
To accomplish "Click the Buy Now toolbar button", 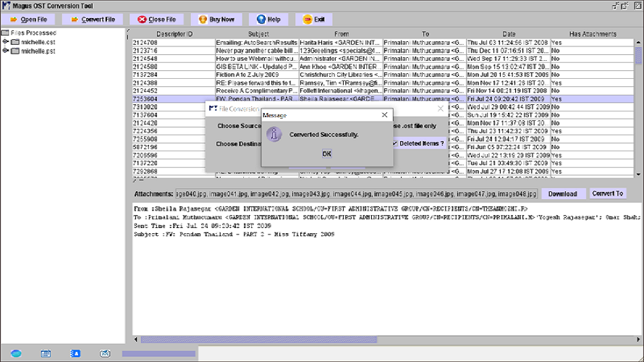I will click(x=216, y=20).
